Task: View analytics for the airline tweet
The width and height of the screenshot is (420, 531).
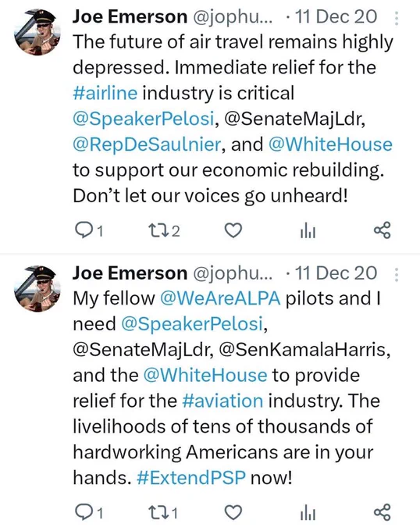Action: click(308, 231)
